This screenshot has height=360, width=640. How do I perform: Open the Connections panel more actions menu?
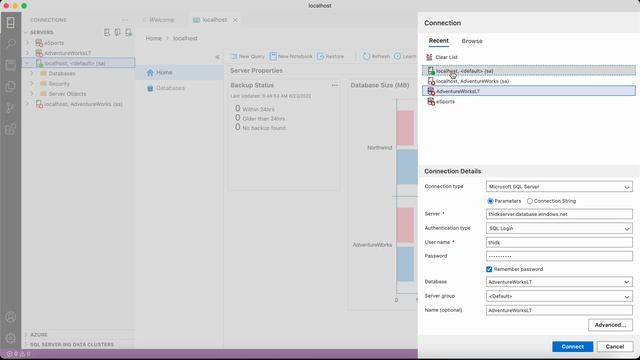[124, 20]
